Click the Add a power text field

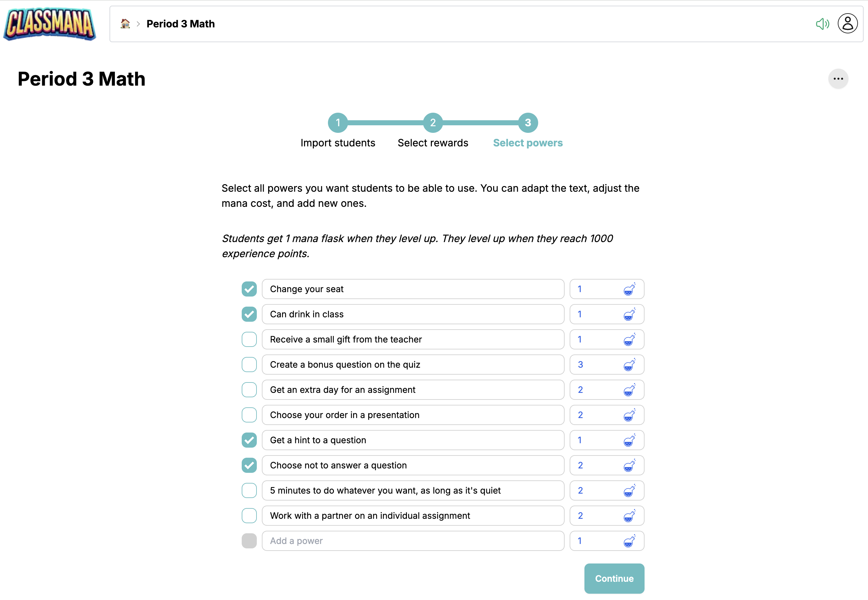[413, 541]
